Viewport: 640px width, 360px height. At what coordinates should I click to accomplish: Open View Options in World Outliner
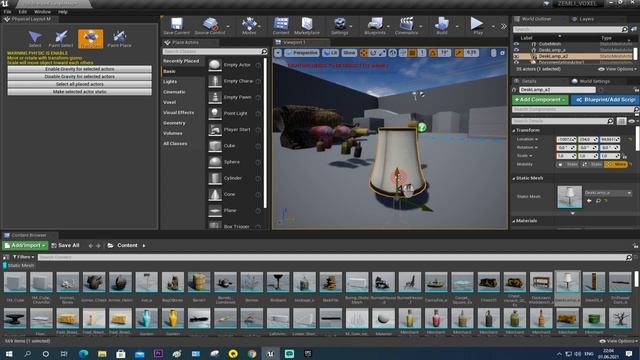(617, 69)
